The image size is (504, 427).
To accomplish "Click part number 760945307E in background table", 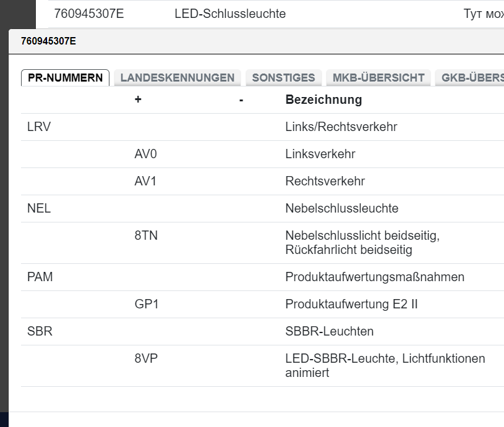I will [x=89, y=14].
